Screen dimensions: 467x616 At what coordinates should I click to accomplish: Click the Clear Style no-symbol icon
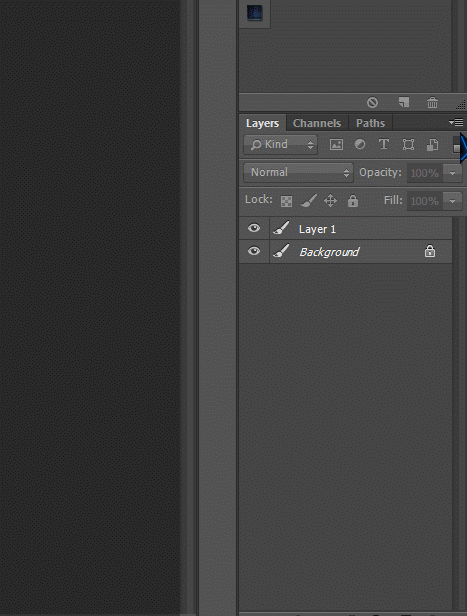click(x=372, y=103)
